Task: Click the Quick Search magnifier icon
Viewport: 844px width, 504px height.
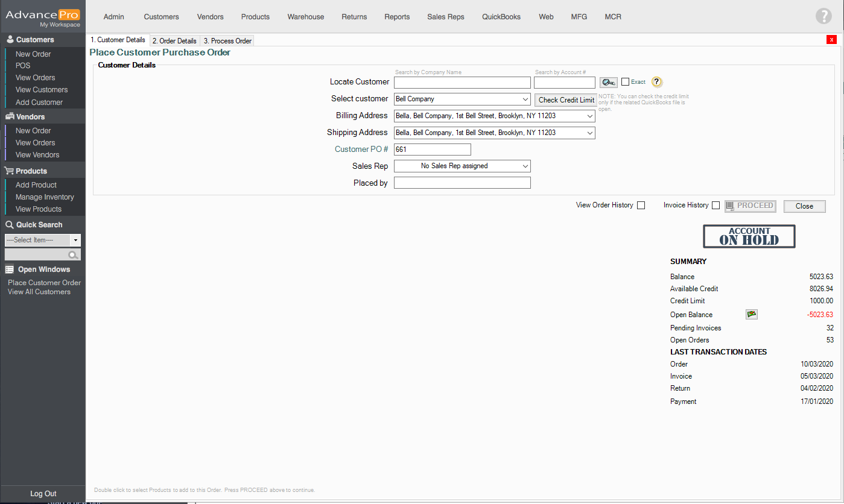Action: tap(73, 255)
